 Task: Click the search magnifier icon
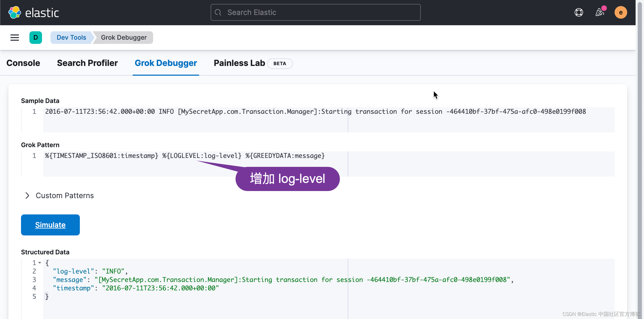[218, 12]
